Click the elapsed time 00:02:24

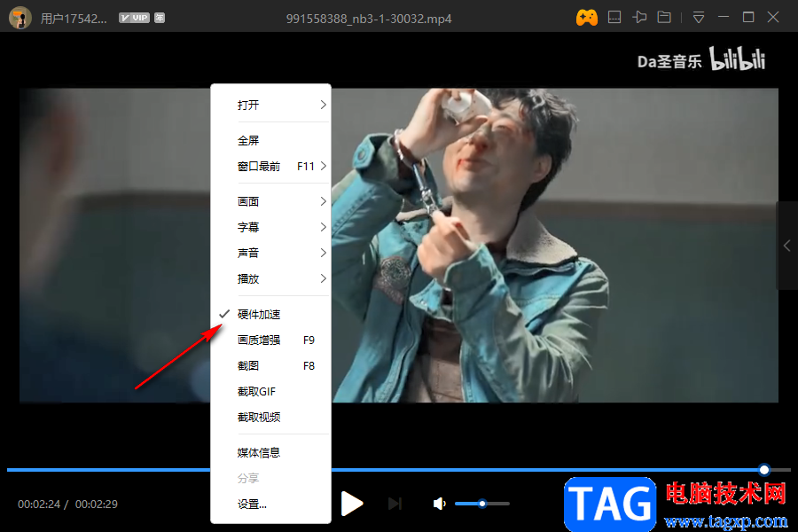(39, 504)
